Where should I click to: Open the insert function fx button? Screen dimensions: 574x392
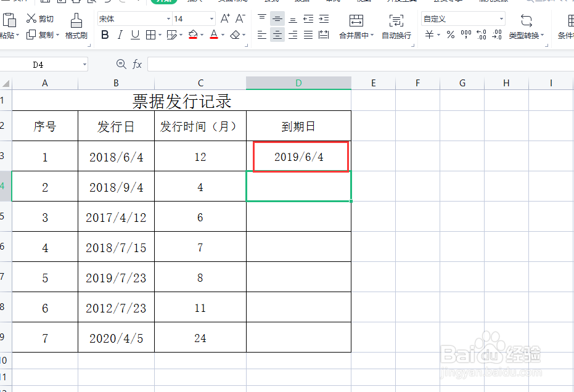[137, 65]
